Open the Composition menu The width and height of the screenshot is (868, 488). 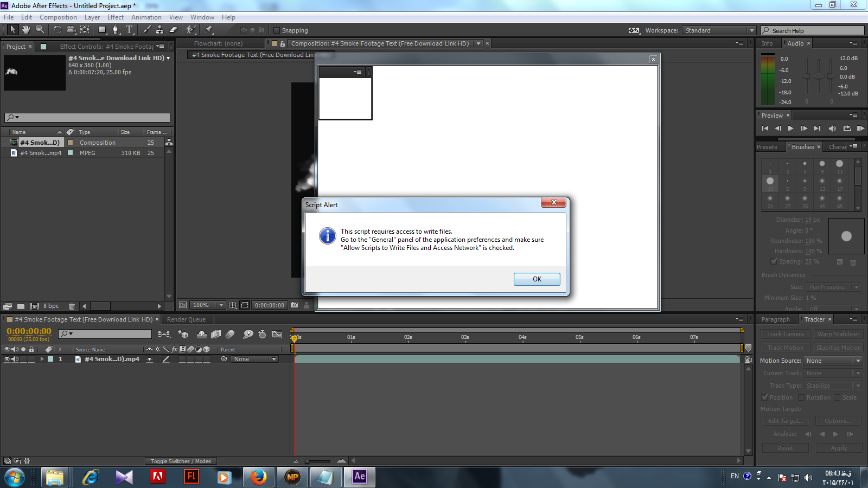click(x=58, y=17)
